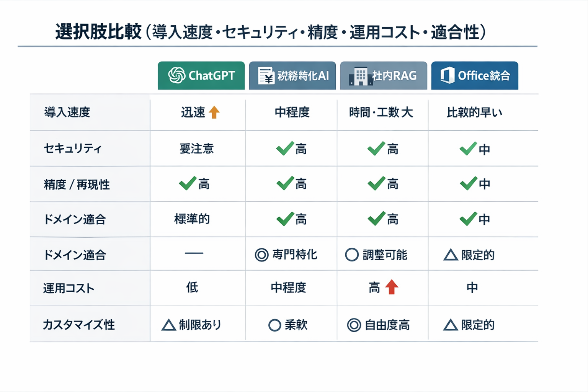588x392 pixels.
Task: Click the triangle symbol beside 制限あり
Action: pos(168,325)
